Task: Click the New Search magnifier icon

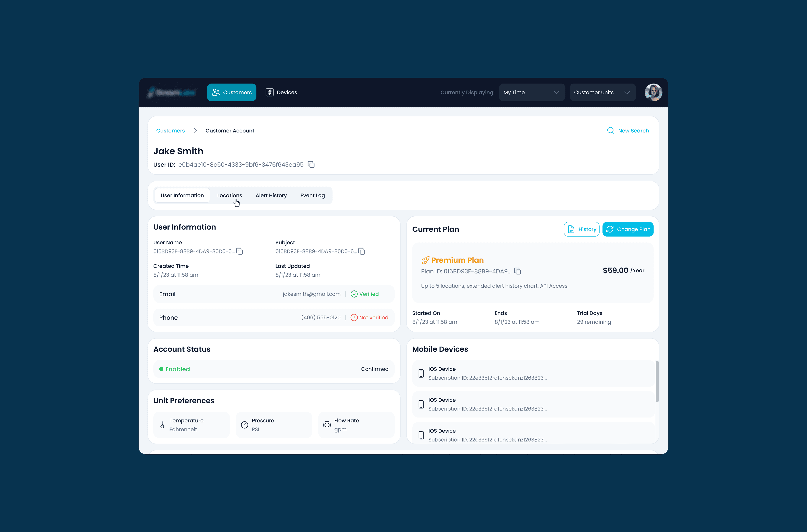Action: (611, 131)
